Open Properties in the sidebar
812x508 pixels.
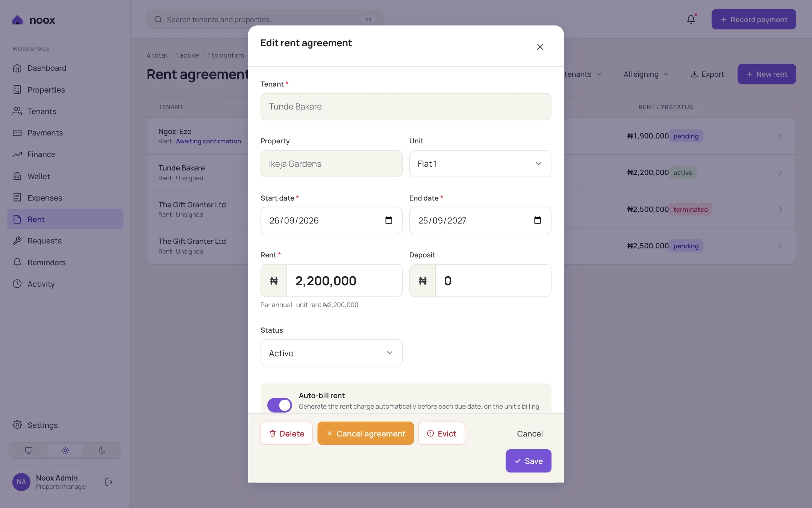(65, 90)
